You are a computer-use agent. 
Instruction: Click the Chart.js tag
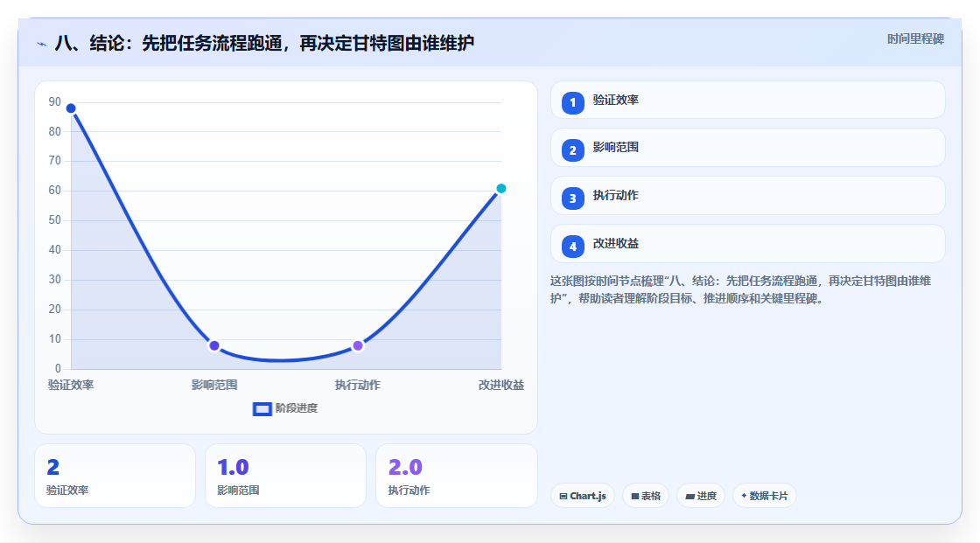click(583, 496)
